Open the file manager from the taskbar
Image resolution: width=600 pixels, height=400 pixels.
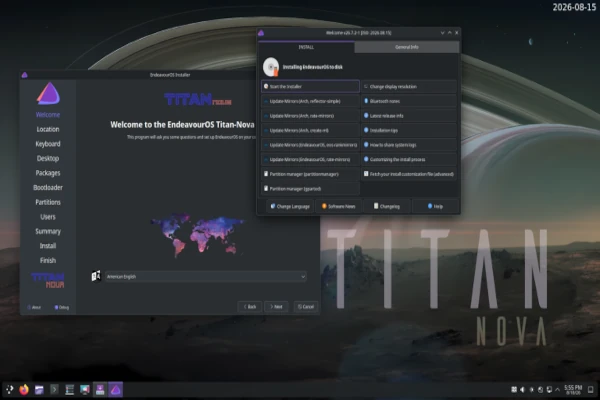39,390
